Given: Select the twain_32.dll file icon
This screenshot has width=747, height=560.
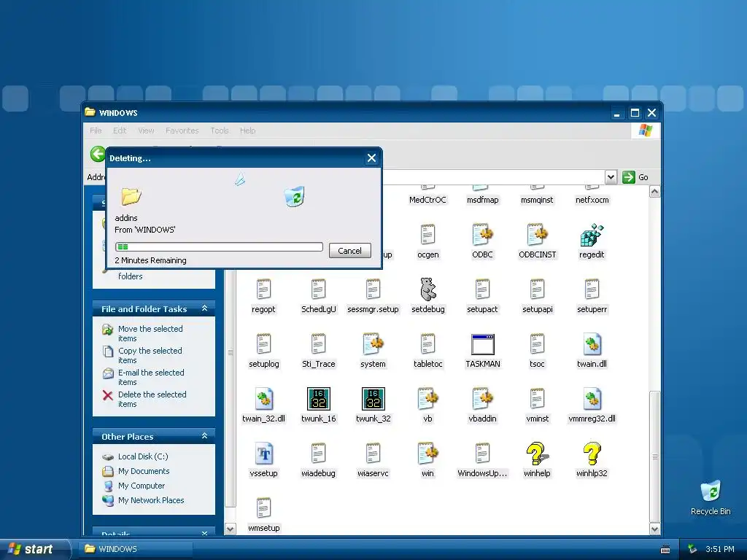Looking at the screenshot, I should click(263, 399).
